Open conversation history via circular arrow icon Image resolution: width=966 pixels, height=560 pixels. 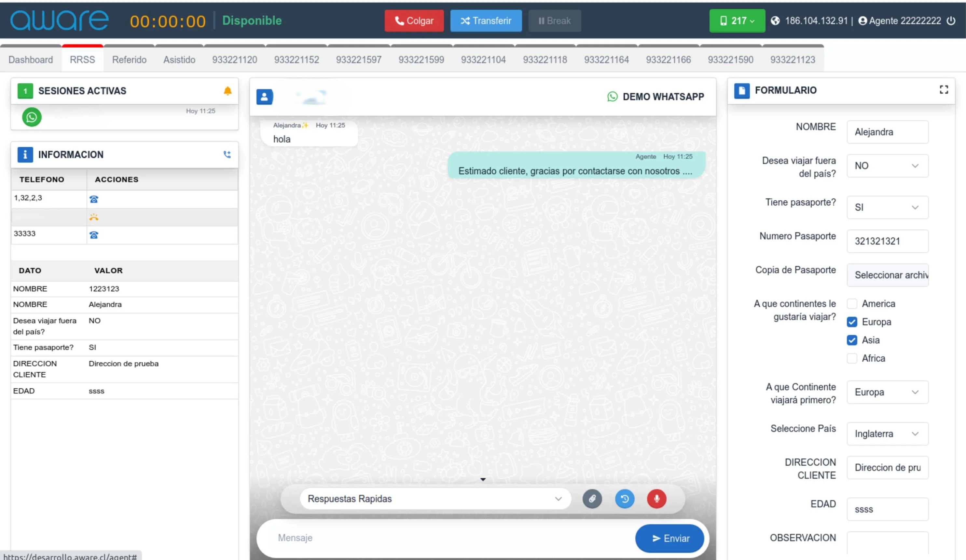[625, 499]
